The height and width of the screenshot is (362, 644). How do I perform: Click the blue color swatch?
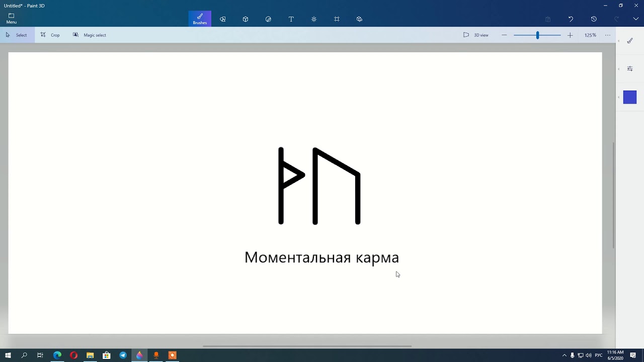click(x=630, y=97)
